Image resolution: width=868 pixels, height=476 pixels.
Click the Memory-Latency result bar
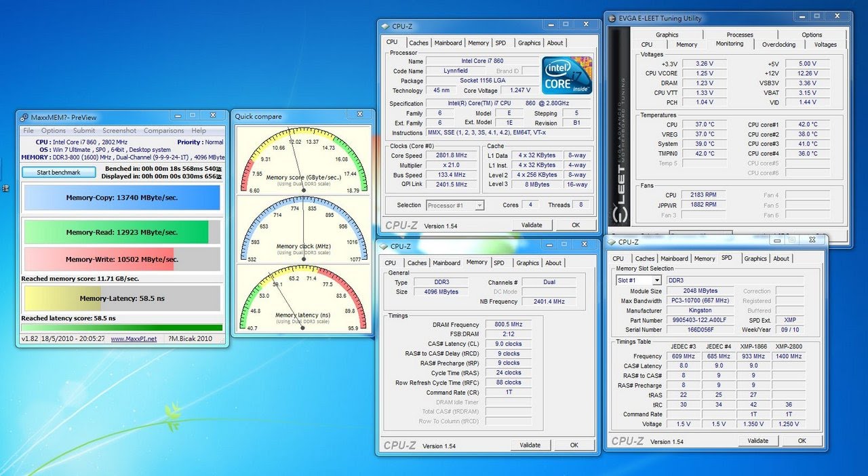[122, 298]
